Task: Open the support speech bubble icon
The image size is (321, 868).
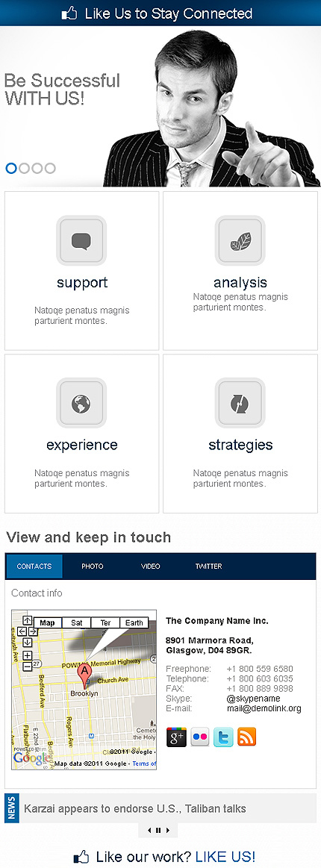Action: (81, 241)
